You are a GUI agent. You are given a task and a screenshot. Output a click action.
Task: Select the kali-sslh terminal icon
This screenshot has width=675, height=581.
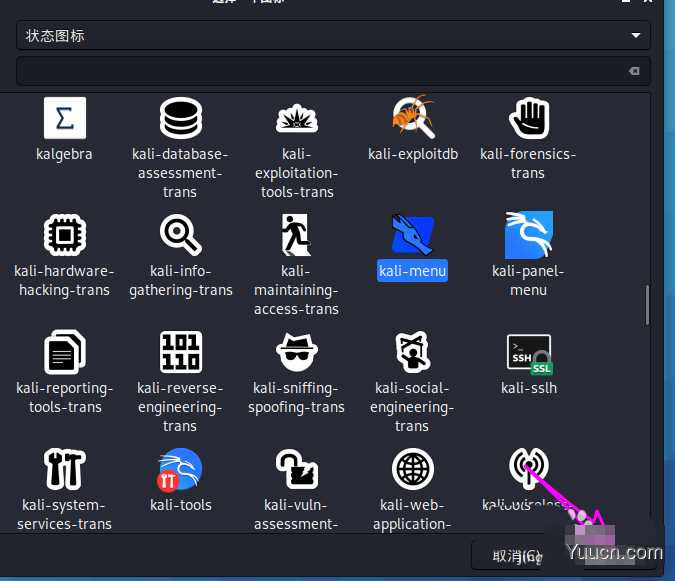tap(529, 354)
